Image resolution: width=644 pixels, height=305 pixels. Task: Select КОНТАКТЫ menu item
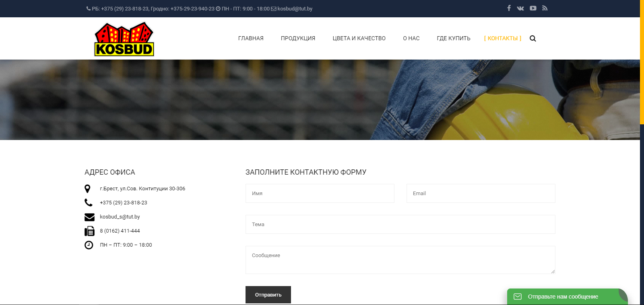pos(503,38)
